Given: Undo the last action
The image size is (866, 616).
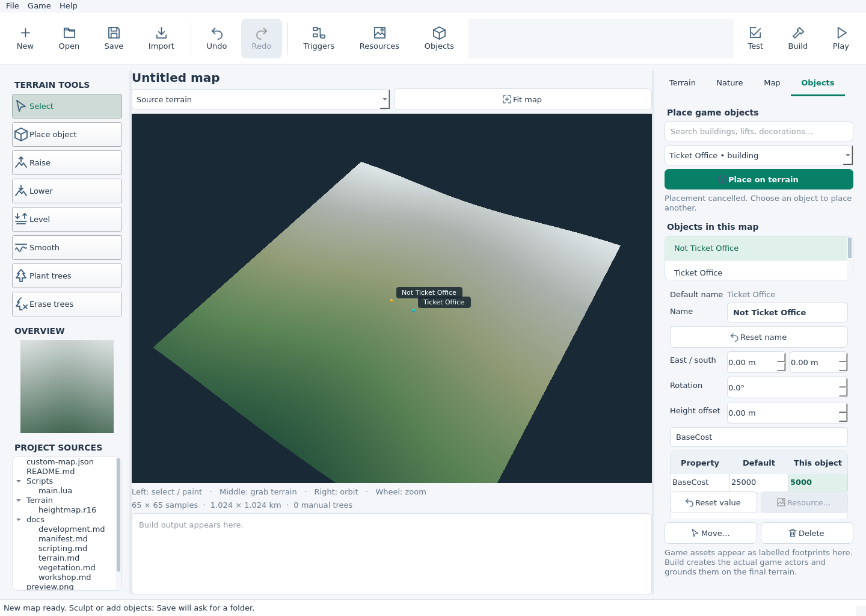Looking at the screenshot, I should pyautogui.click(x=217, y=38).
